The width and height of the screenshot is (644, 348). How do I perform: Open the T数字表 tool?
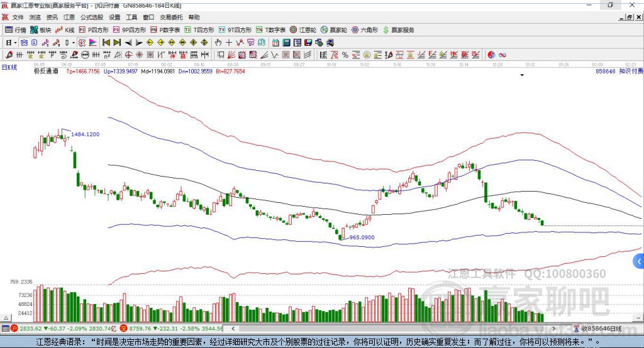270,30
